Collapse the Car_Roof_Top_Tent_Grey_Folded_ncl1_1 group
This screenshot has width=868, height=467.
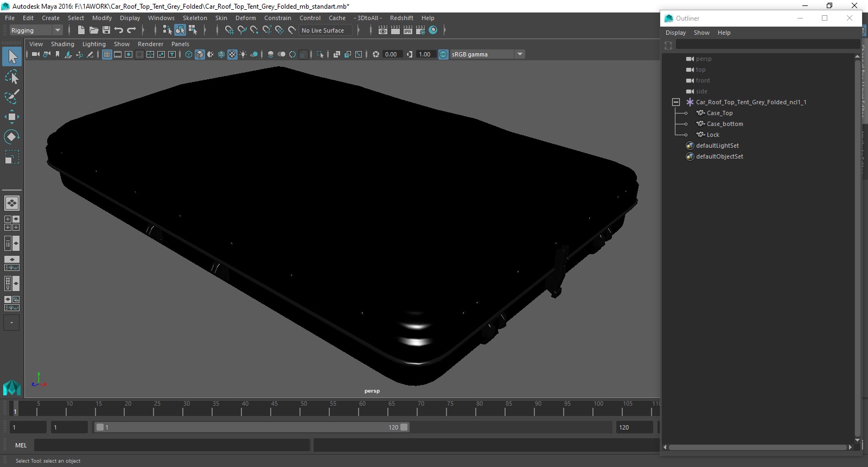pyautogui.click(x=676, y=102)
